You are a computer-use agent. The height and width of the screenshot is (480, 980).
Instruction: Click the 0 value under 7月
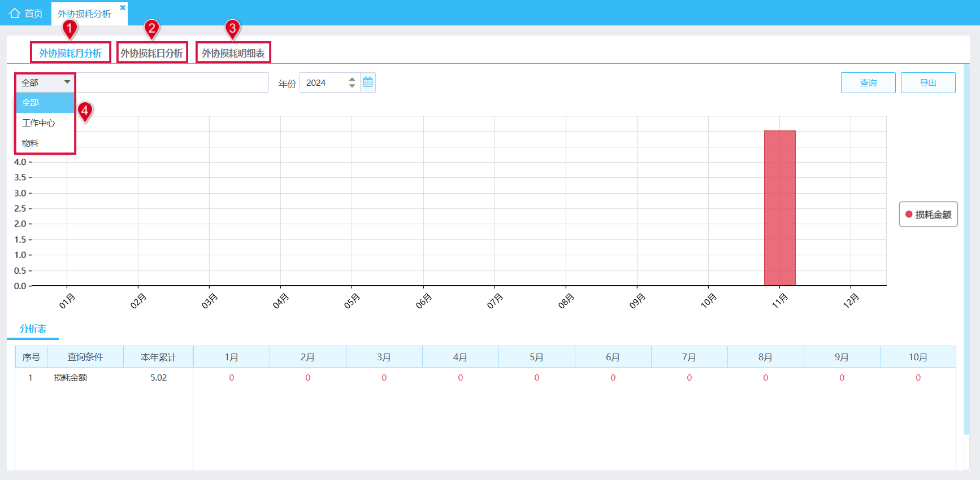coord(690,378)
